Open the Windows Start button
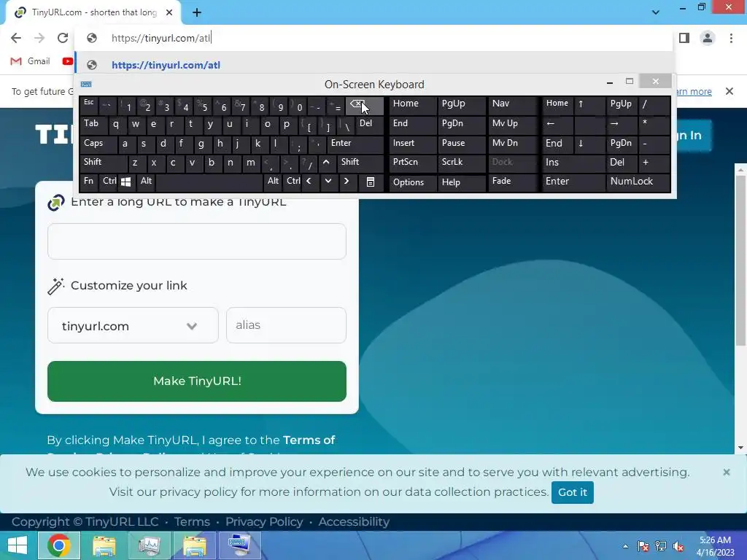 (18, 545)
